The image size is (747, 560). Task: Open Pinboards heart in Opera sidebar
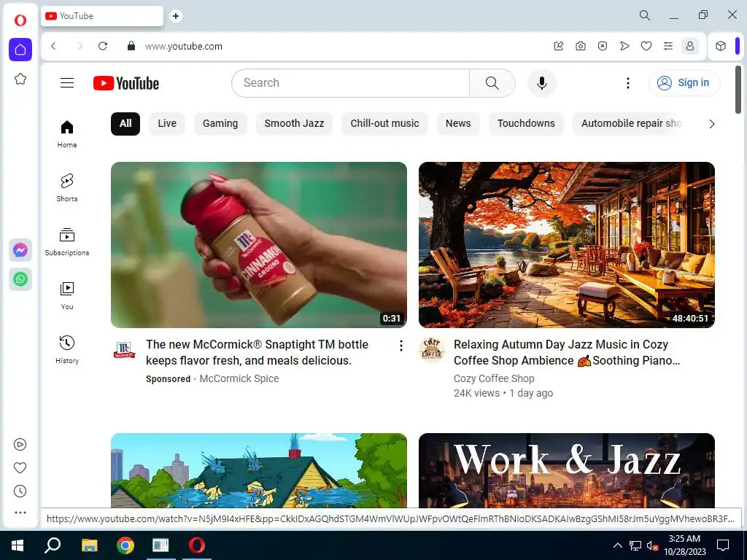coord(20,467)
